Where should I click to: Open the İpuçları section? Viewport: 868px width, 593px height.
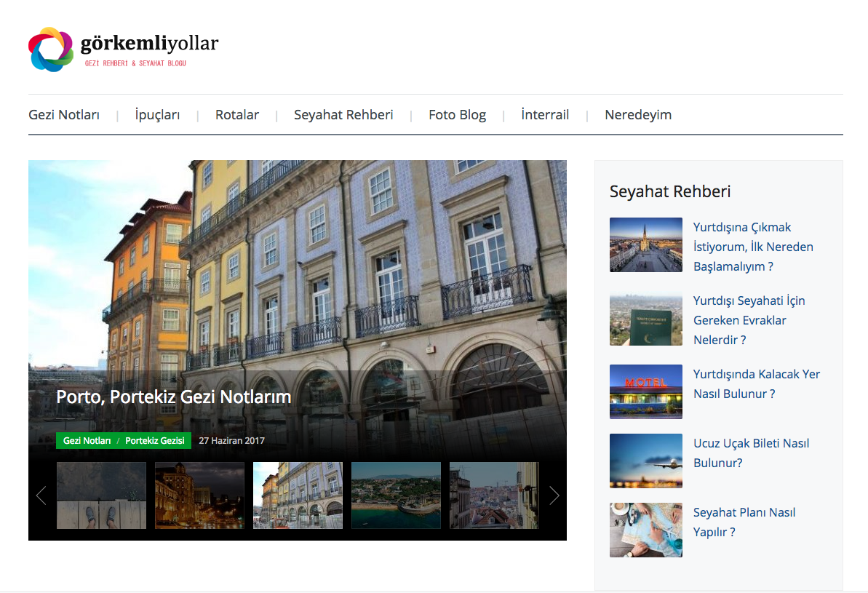point(157,114)
